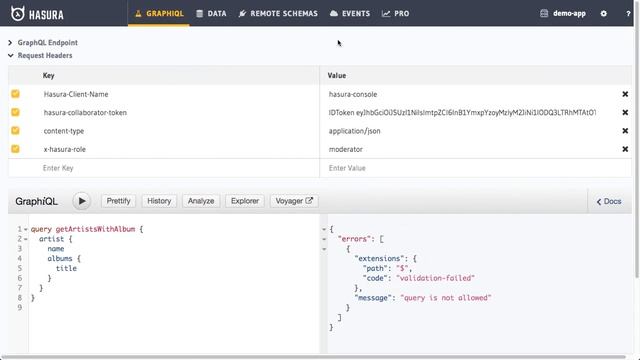Collapse the errors array in the response
Image resolution: width=640 pixels, height=360 pixels.
(324, 239)
